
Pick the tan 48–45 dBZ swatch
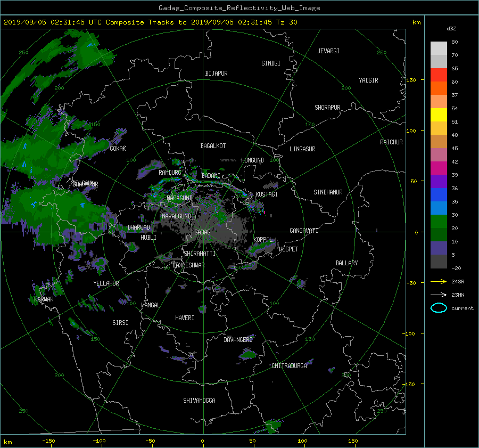click(439, 141)
